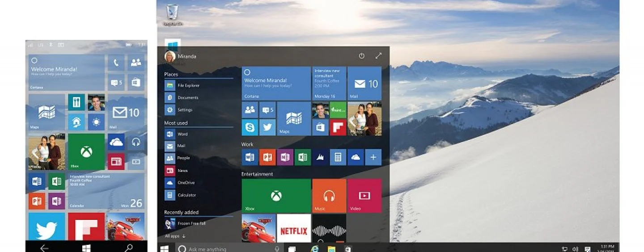Open the Xbox tile under Entertainment
This screenshot has width=644, height=252.
tap(276, 196)
